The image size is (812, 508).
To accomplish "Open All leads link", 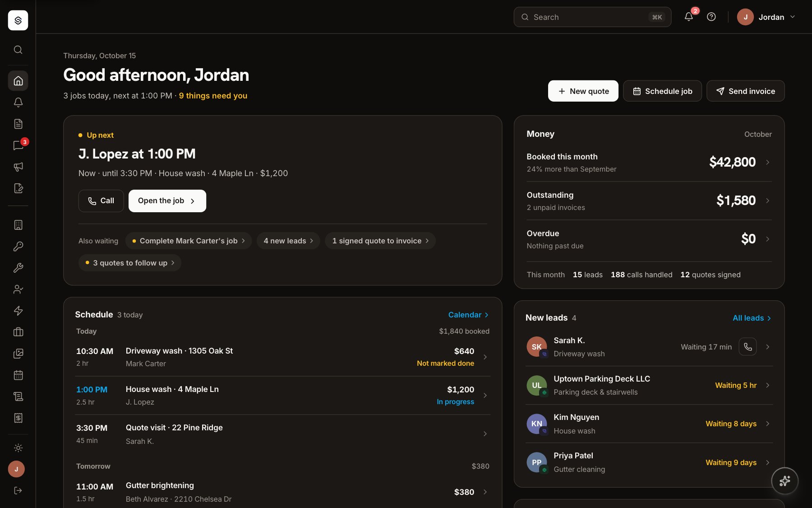I will click(x=752, y=318).
